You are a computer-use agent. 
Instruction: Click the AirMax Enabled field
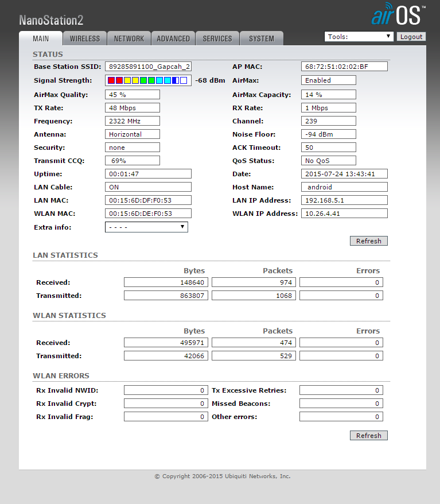pos(329,80)
